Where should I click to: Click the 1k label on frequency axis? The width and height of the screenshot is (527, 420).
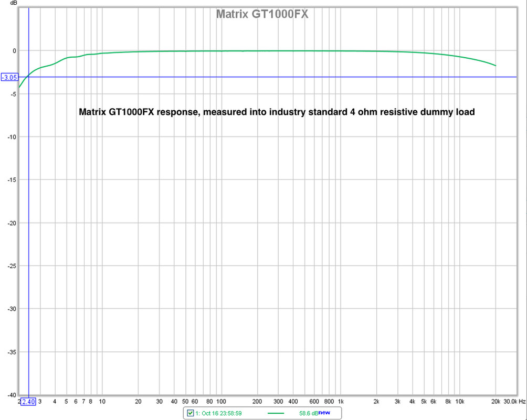point(341,402)
